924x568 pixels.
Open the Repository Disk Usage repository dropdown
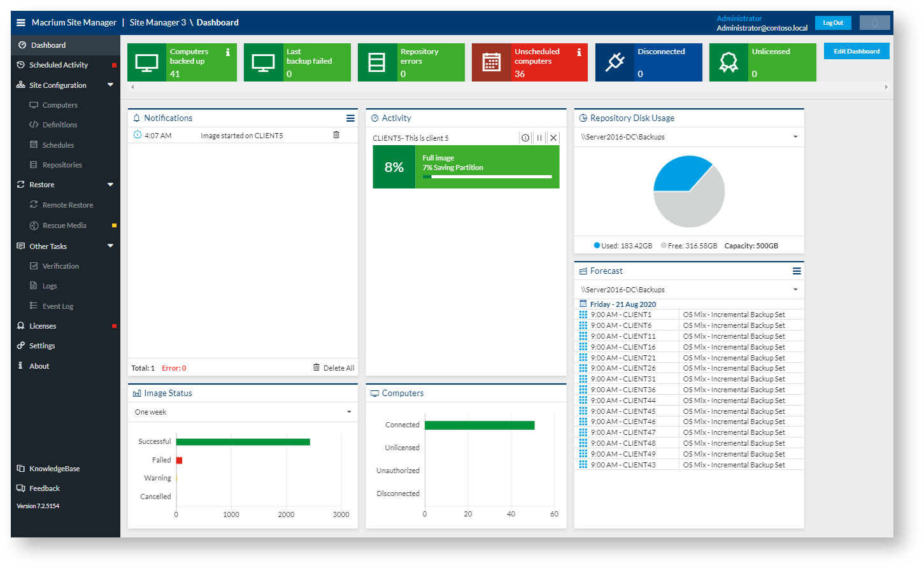689,137
